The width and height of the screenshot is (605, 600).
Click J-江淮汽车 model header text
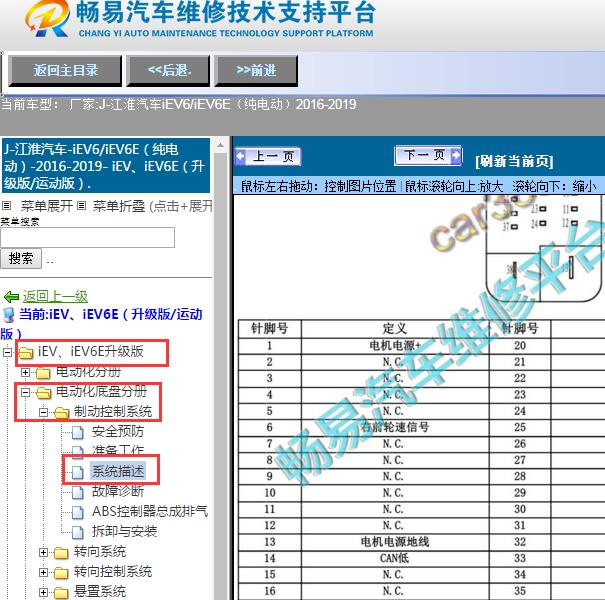coord(105,166)
